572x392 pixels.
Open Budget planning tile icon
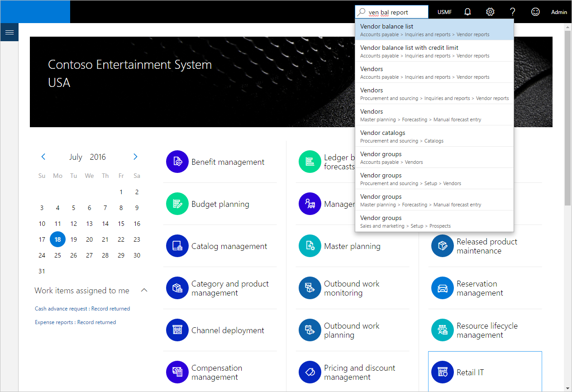(177, 204)
